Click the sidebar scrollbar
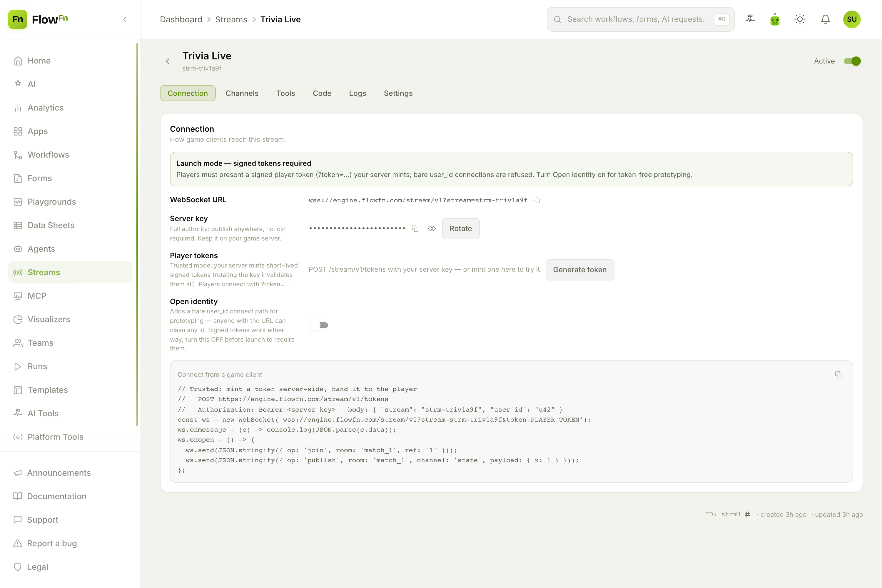Viewport: 882px width, 588px height. pos(137,235)
